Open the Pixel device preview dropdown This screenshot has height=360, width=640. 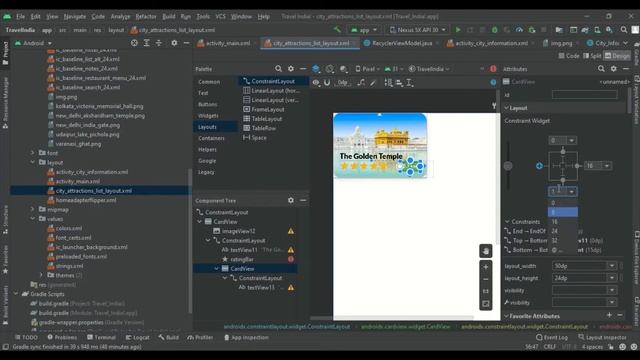[367, 69]
